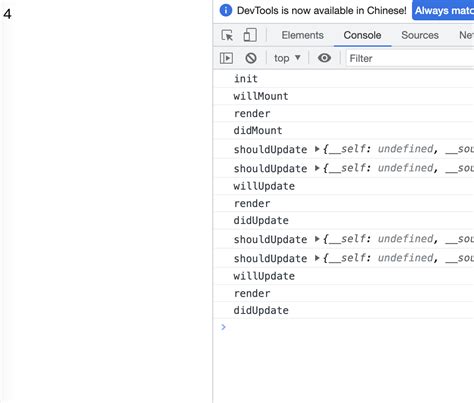
Task: Open the top context dropdown
Action: [x=287, y=58]
